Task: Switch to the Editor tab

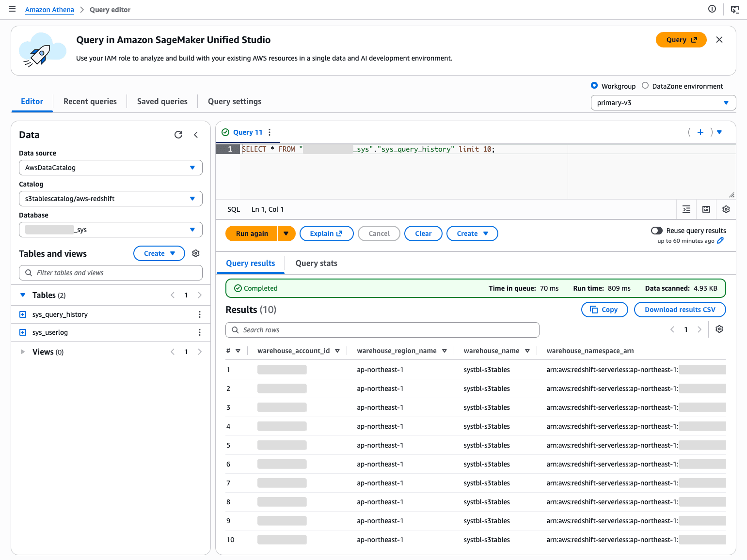Action: click(x=32, y=101)
